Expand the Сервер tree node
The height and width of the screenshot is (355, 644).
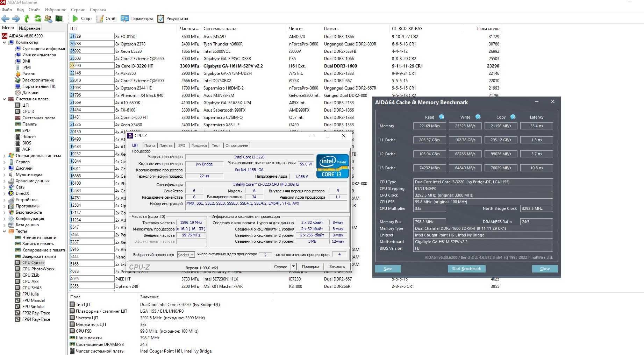4,162
